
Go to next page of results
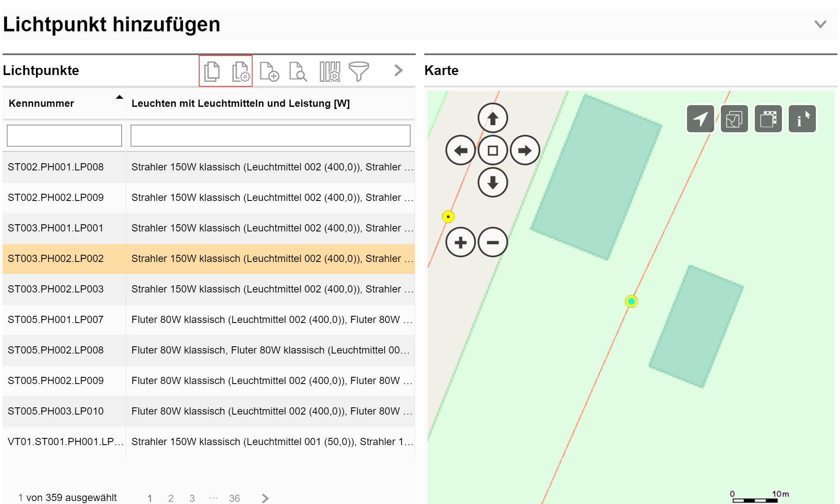click(x=265, y=498)
